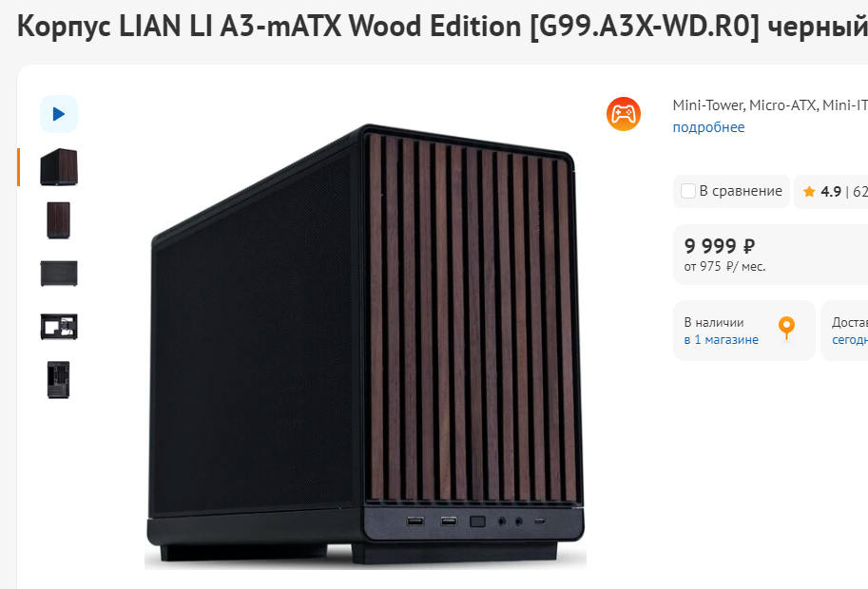The height and width of the screenshot is (589, 868).
Task: Click the orange gamepad icon
Action: coord(624,114)
